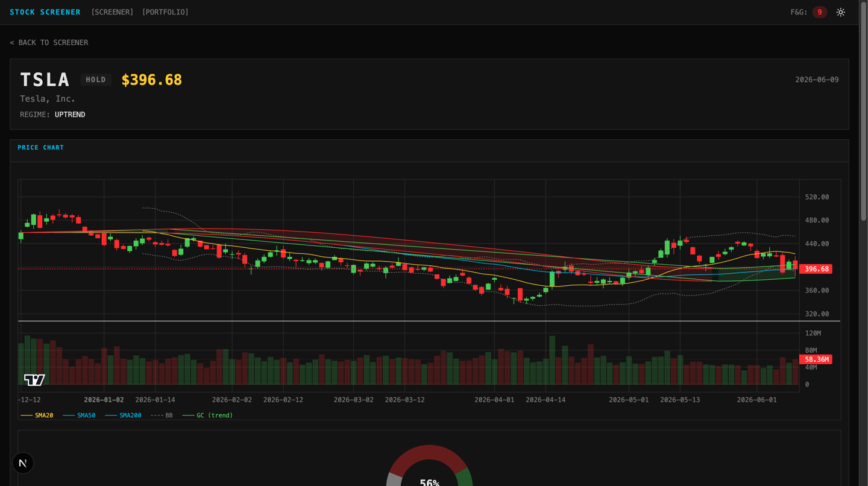The height and width of the screenshot is (486, 868).
Task: Click the 2026-01-14 date axis label
Action: point(156,400)
